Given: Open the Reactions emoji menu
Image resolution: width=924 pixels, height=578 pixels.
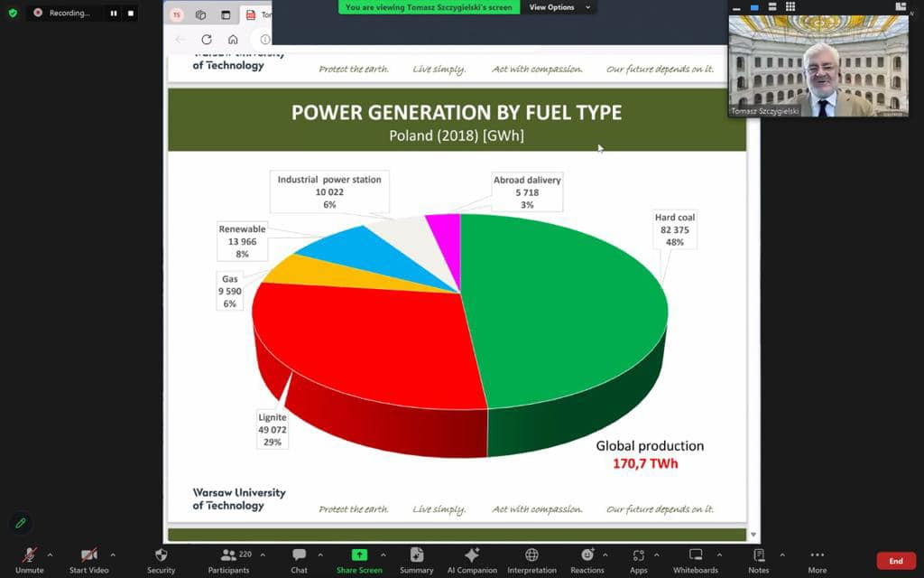Looking at the screenshot, I should (x=587, y=555).
